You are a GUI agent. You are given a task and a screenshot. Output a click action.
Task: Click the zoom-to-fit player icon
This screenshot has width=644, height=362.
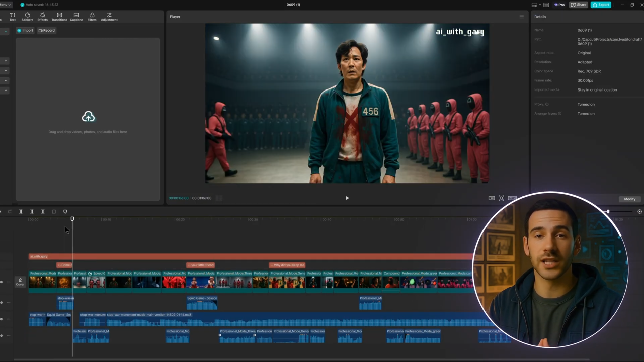click(x=501, y=198)
